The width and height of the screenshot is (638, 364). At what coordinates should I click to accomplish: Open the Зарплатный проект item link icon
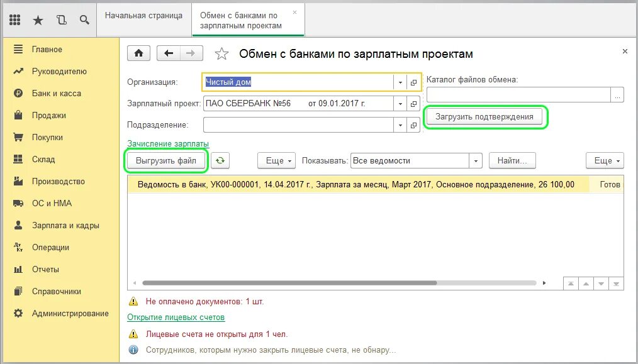(x=413, y=104)
